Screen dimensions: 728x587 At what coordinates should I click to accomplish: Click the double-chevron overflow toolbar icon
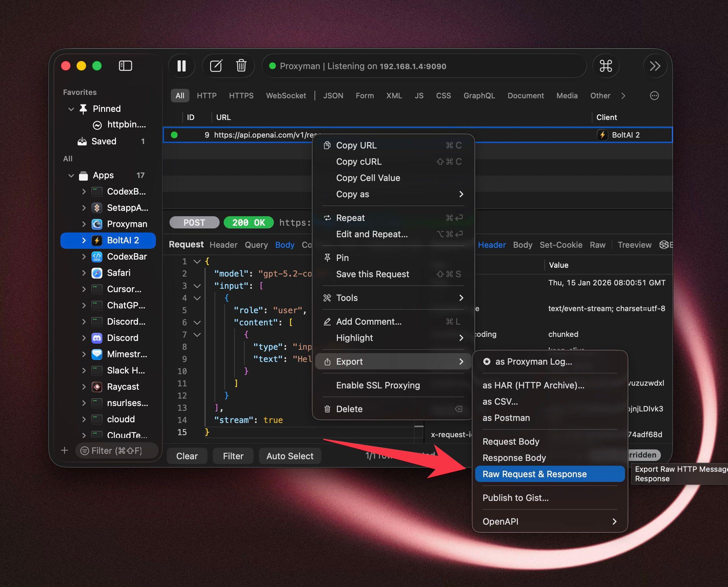tap(655, 66)
